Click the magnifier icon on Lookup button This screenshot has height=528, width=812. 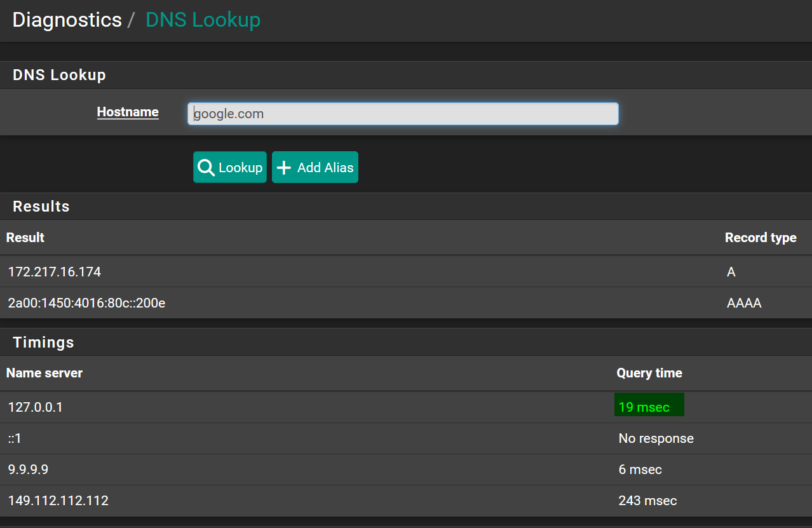[206, 168]
